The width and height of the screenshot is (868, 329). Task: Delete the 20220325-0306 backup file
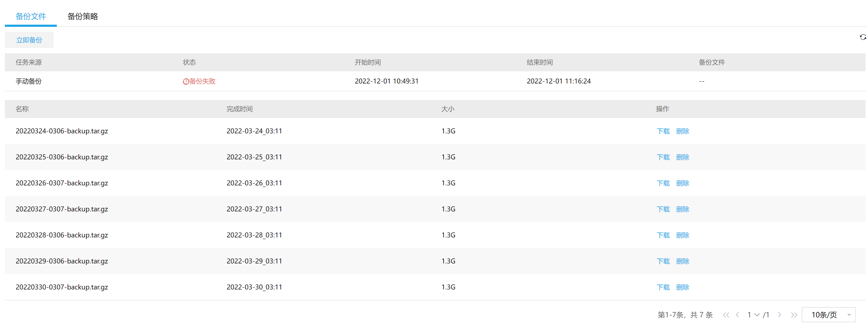[x=682, y=157]
